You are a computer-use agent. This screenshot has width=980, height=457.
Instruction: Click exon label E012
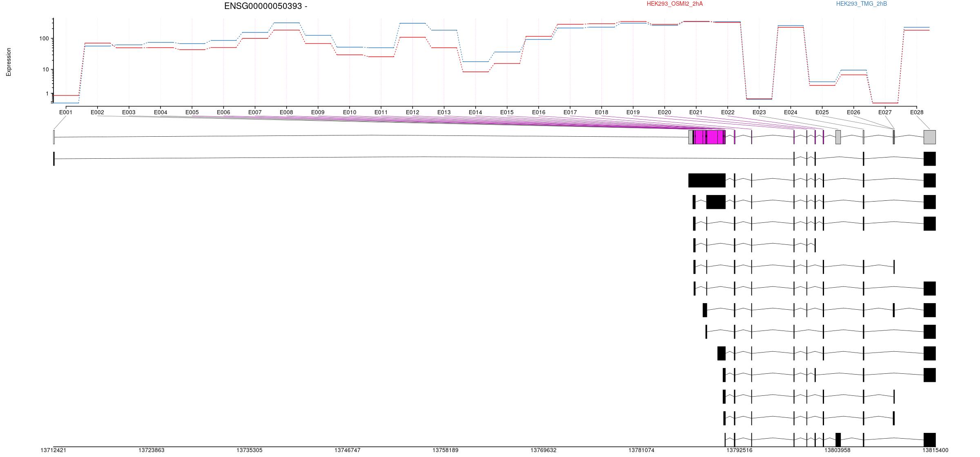tap(412, 112)
